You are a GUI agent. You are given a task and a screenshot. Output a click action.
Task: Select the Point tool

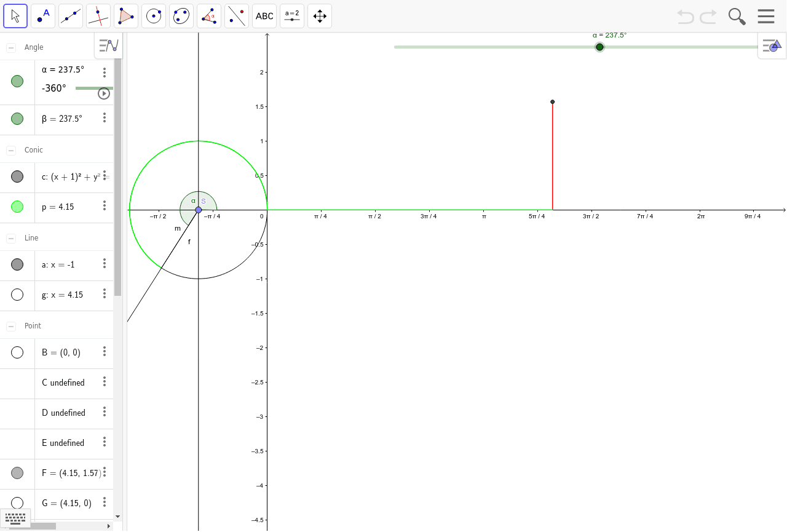(43, 16)
